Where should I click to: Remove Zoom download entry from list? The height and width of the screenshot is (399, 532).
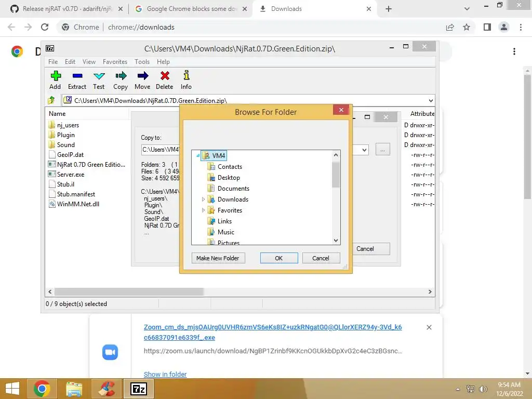click(x=429, y=327)
